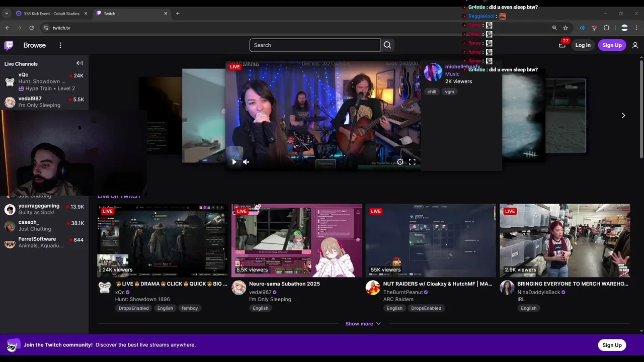This screenshot has height=362, width=644.
Task: Open the Hunt: Showdown 1896 category link
Action: 142,299
